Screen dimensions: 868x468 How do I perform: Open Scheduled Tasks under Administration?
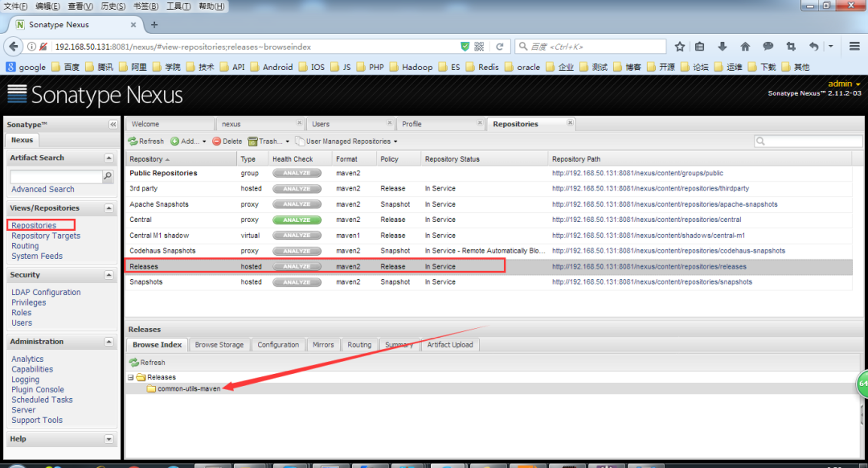click(42, 400)
